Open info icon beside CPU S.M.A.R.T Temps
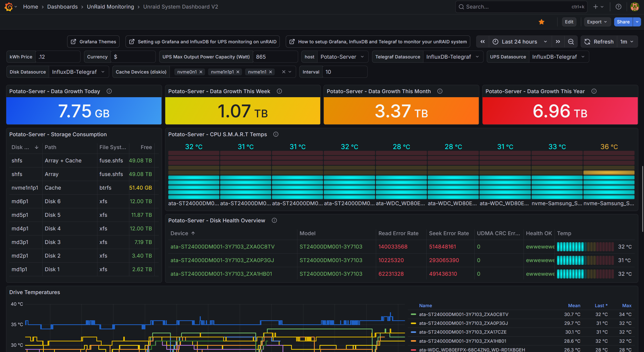The width and height of the screenshot is (644, 352). click(x=275, y=134)
